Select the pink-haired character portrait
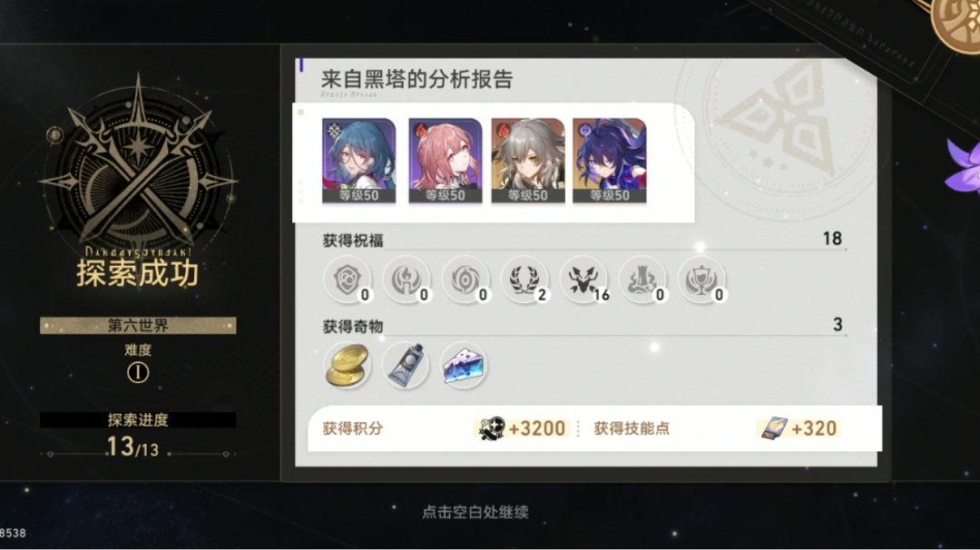 tap(445, 161)
